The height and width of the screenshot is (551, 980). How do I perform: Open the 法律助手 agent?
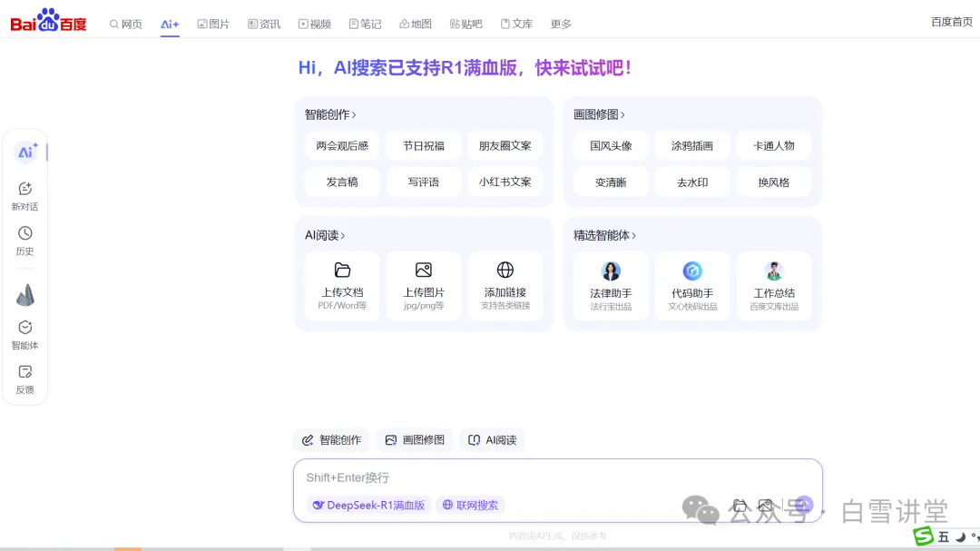click(x=612, y=287)
